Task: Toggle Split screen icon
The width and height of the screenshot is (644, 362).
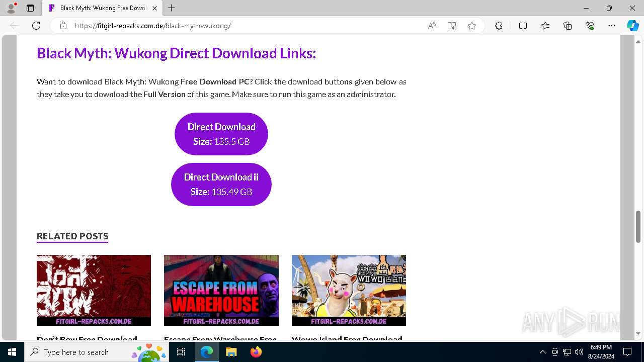Action: coord(523,26)
